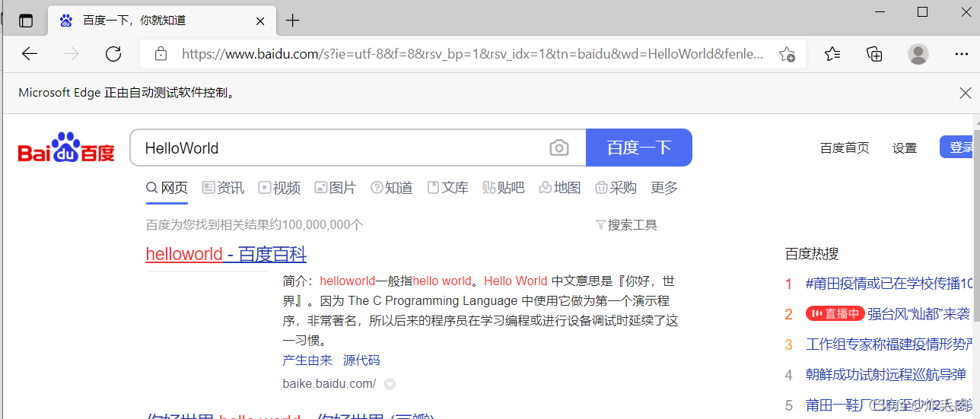Click the 百度一下 search button
The image size is (980, 419).
point(639,148)
